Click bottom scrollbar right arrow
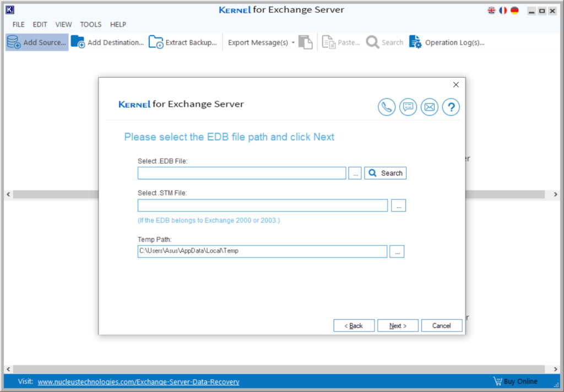 point(555,369)
